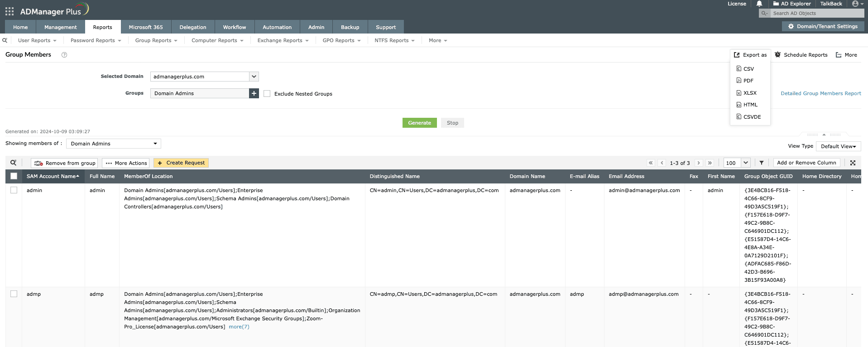Open the filter funnel icon

762,163
